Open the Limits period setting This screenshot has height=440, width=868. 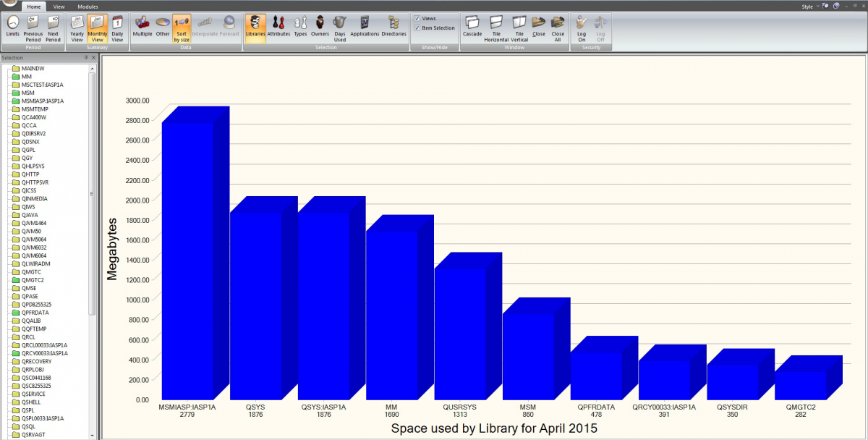13,27
